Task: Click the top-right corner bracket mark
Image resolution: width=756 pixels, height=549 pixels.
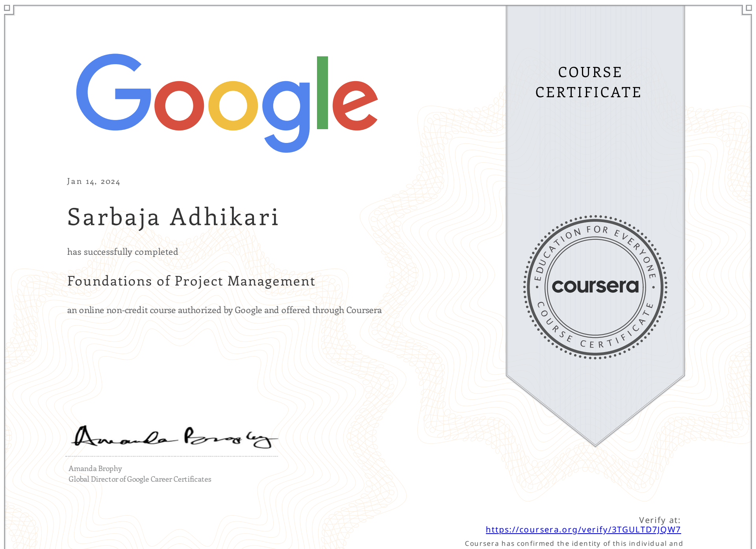Action: coord(748,8)
